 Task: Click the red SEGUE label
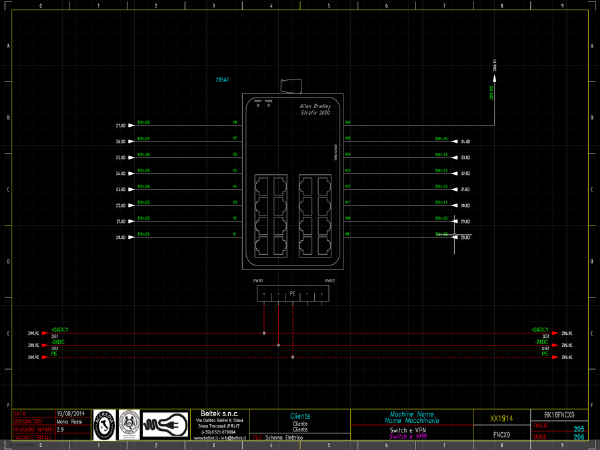pyautogui.click(x=540, y=437)
